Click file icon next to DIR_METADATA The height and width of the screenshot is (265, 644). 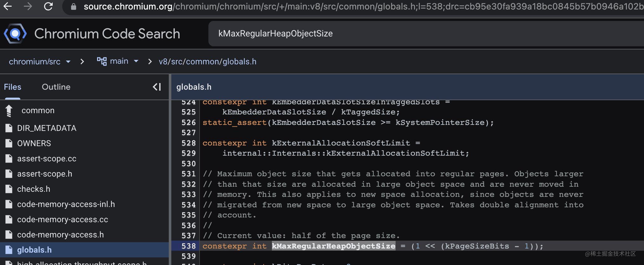tap(9, 128)
